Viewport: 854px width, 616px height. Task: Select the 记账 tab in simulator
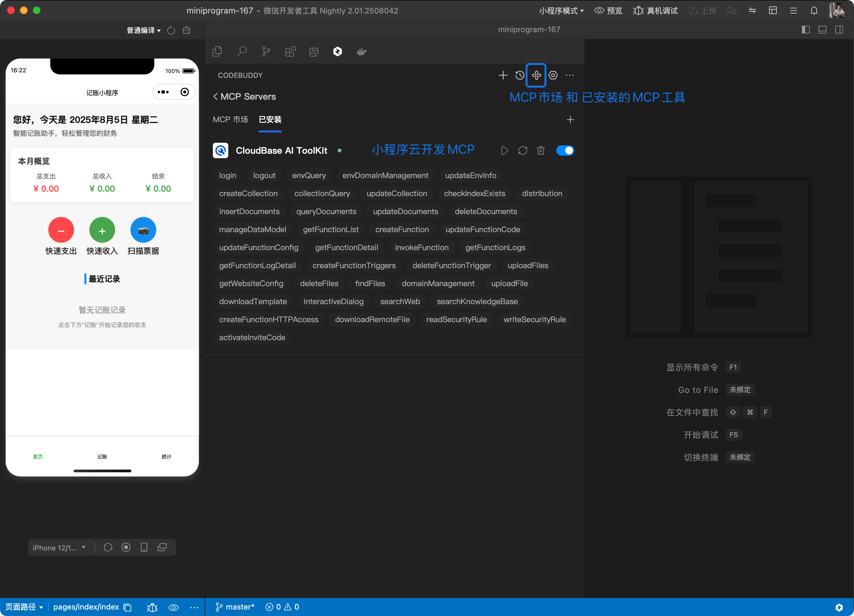pyautogui.click(x=102, y=456)
